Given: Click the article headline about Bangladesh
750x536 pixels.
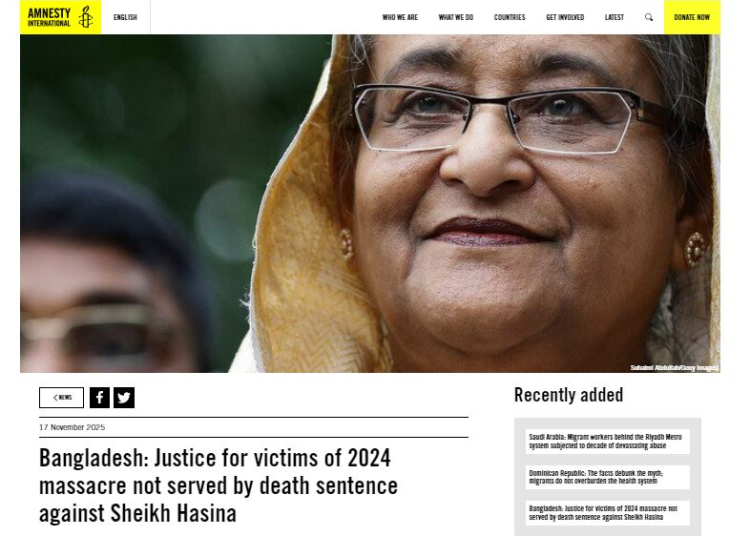Looking at the screenshot, I should 218,485.
